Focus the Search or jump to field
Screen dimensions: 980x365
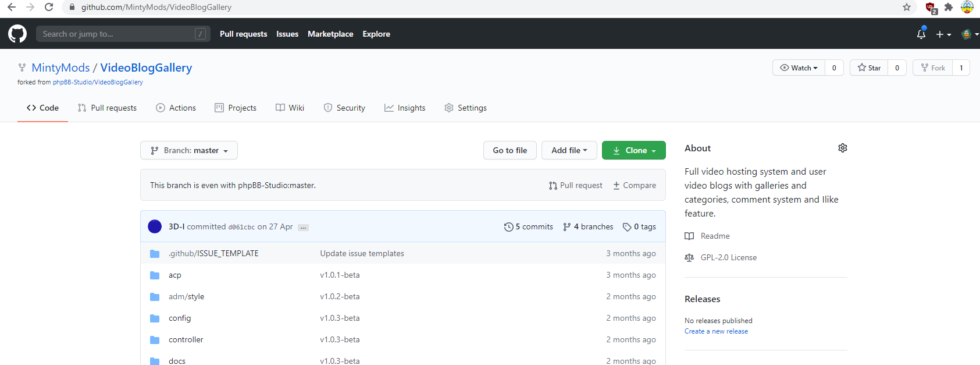[x=116, y=34]
